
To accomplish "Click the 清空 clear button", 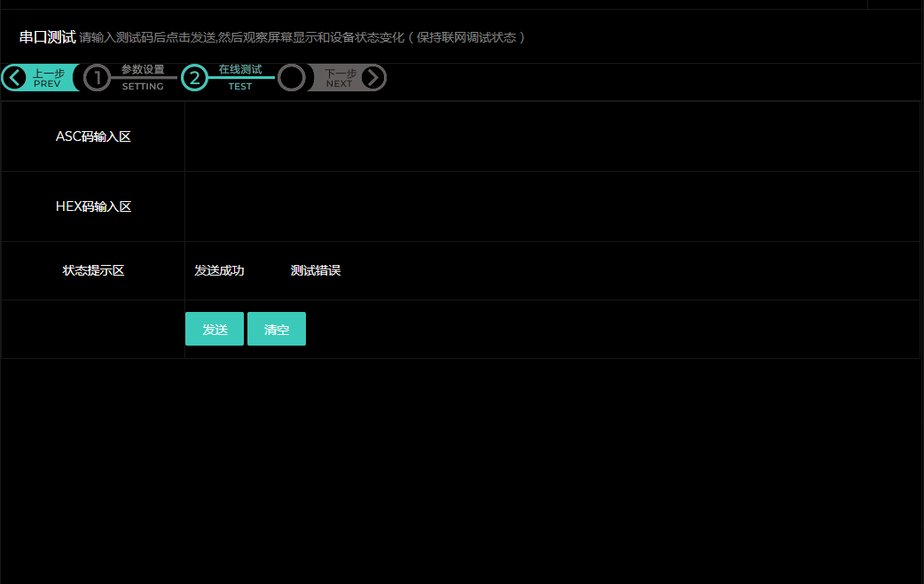I will pyautogui.click(x=277, y=329).
